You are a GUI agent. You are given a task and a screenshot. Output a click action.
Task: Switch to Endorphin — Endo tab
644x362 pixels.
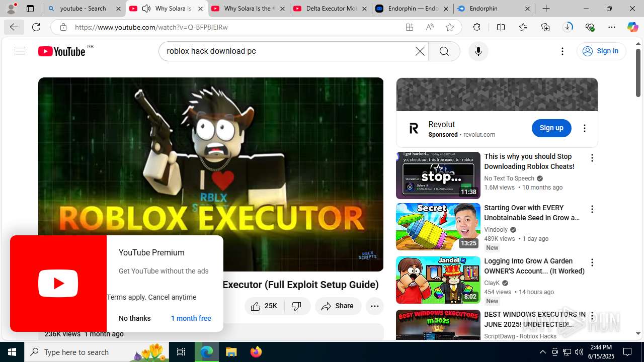[x=413, y=9]
